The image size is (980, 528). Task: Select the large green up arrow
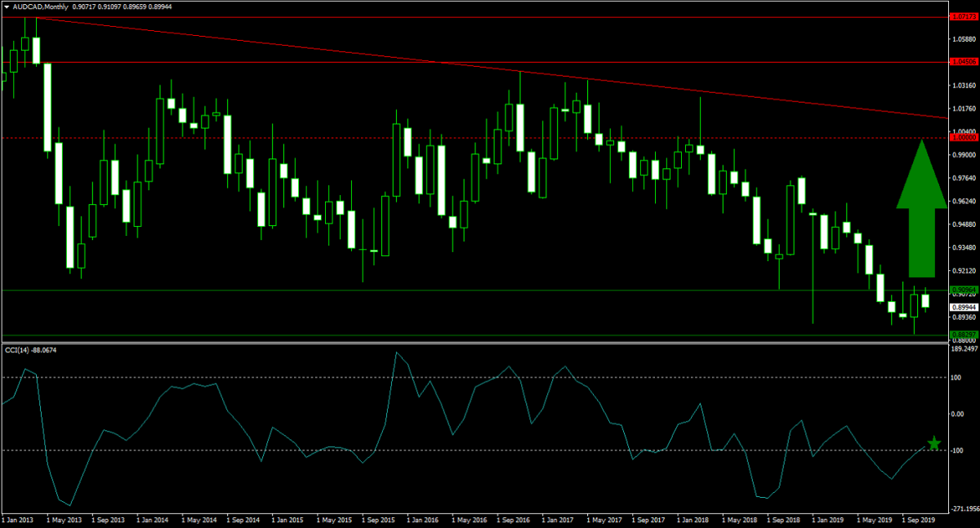[921, 209]
